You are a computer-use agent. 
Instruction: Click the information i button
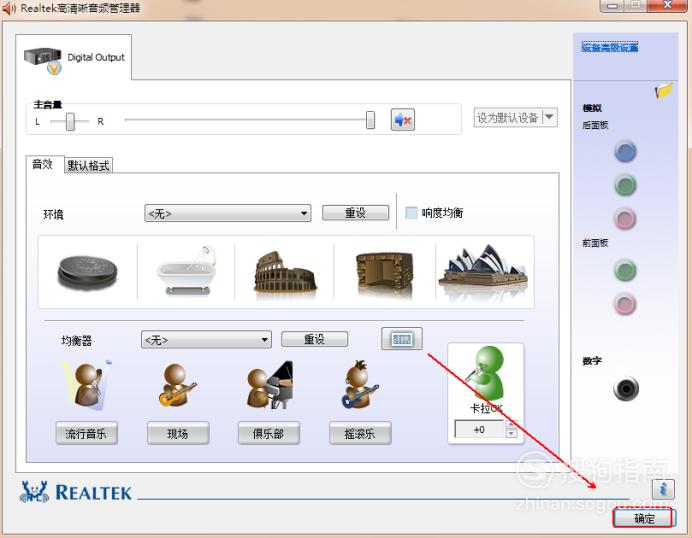[663, 489]
